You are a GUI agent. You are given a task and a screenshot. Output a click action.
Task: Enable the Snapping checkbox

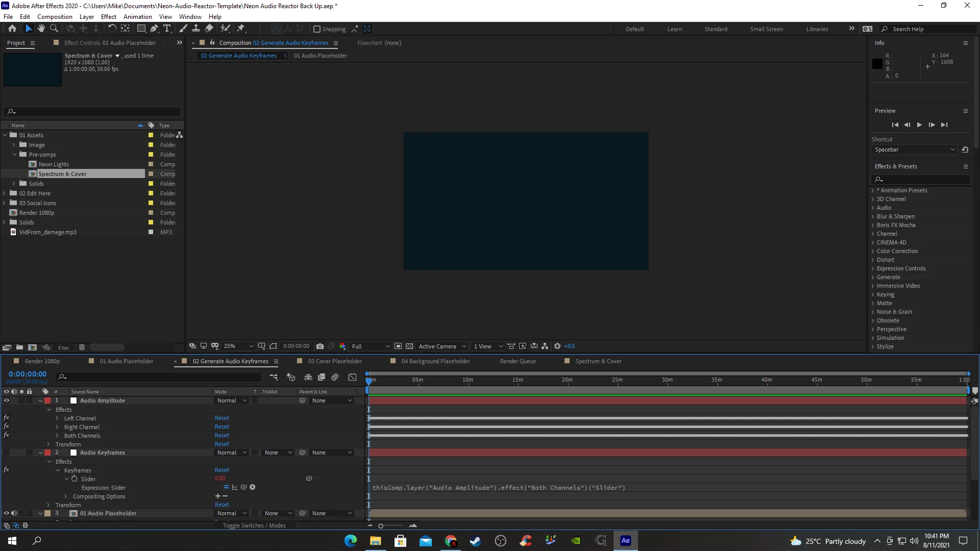point(317,29)
